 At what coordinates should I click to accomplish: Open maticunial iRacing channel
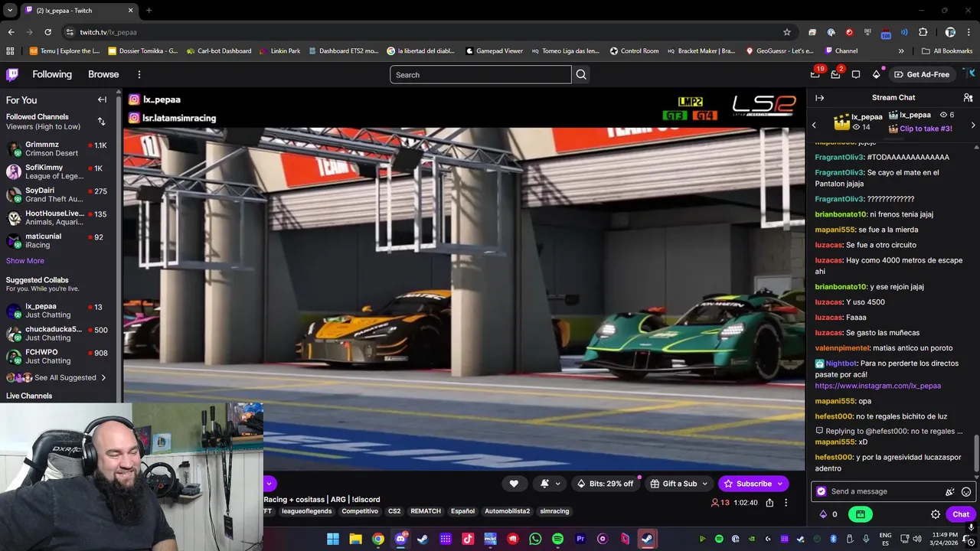pyautogui.click(x=57, y=240)
